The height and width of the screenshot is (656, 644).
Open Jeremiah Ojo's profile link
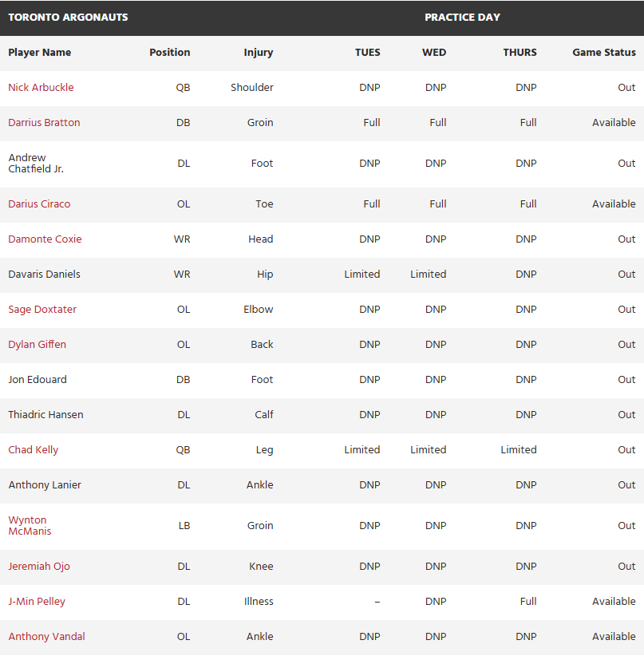[x=39, y=567]
